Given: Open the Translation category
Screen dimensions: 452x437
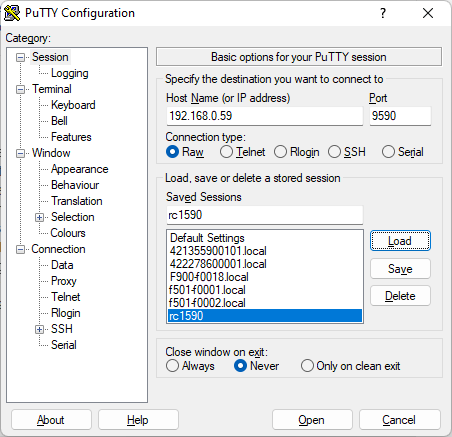Looking at the screenshot, I should click(77, 201).
